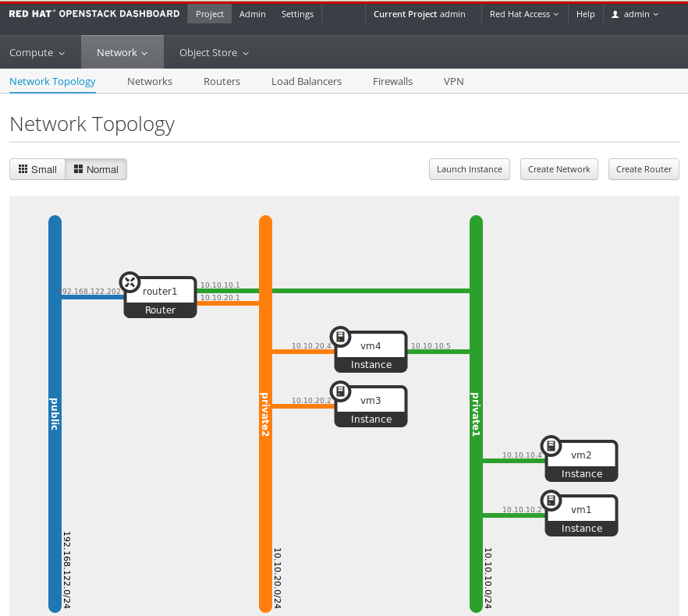This screenshot has width=688, height=616.
Task: Click the vm1 instance server icon
Action: tap(551, 500)
